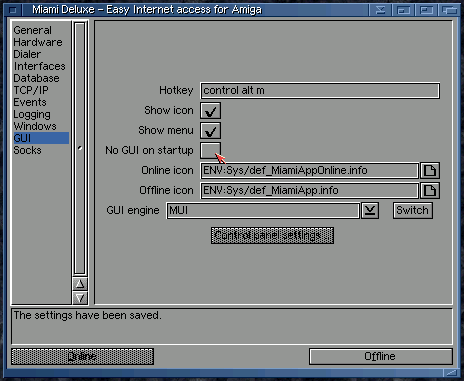Viewport: 464px width, 381px height.
Task: Click the list scroll down arrow
Action: click(x=80, y=298)
